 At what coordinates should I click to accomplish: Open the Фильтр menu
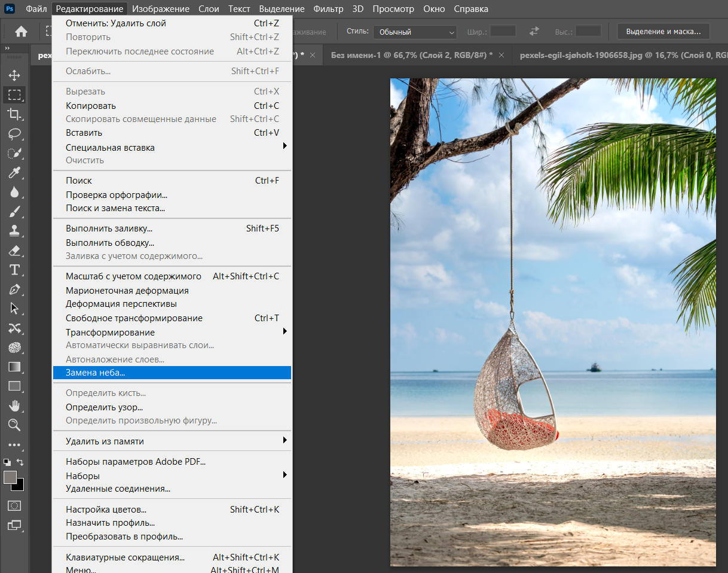328,9
